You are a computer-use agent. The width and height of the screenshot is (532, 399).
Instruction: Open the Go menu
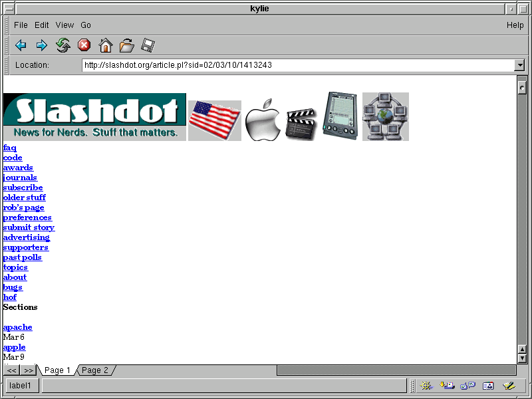(86, 25)
